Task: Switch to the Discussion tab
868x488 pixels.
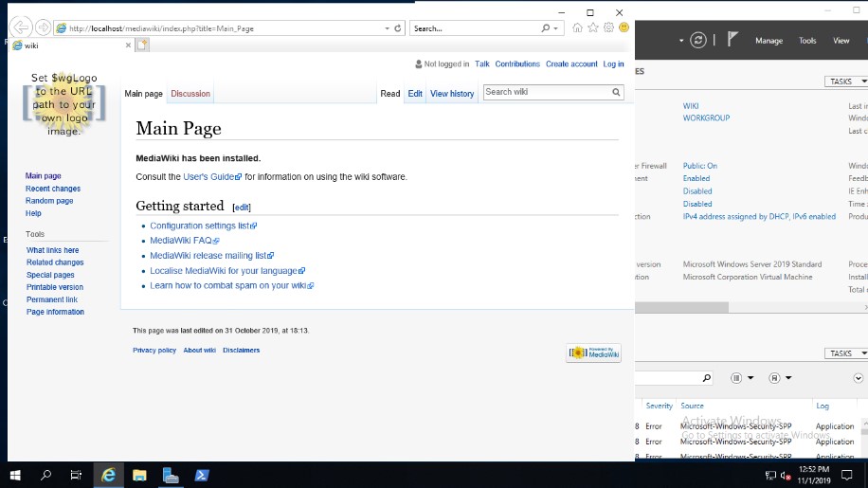Action: point(190,94)
